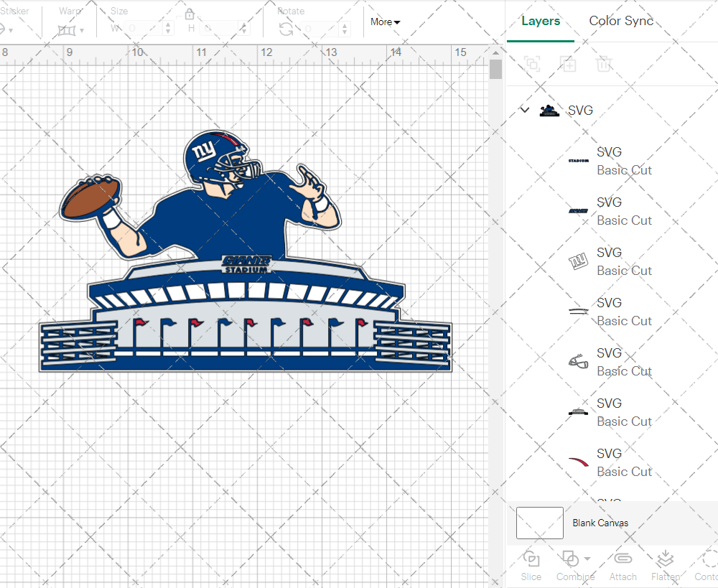Select the red stripe layer
This screenshot has height=588, width=718.
[x=611, y=462]
